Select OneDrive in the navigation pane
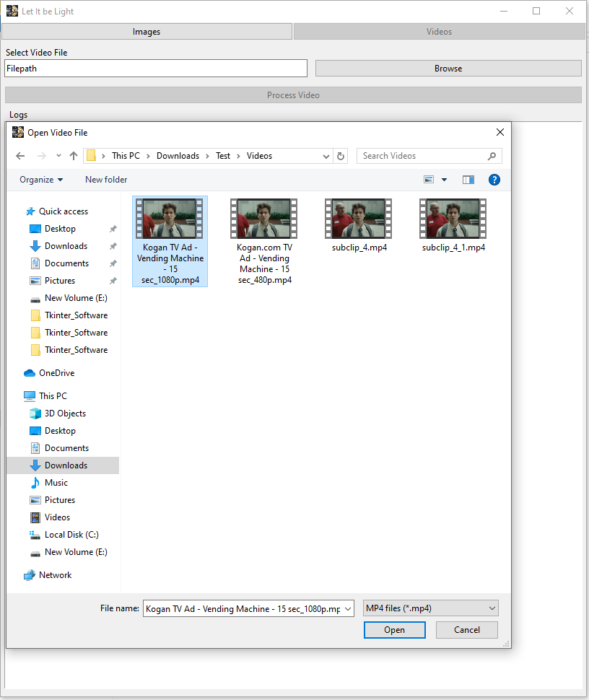 56,373
